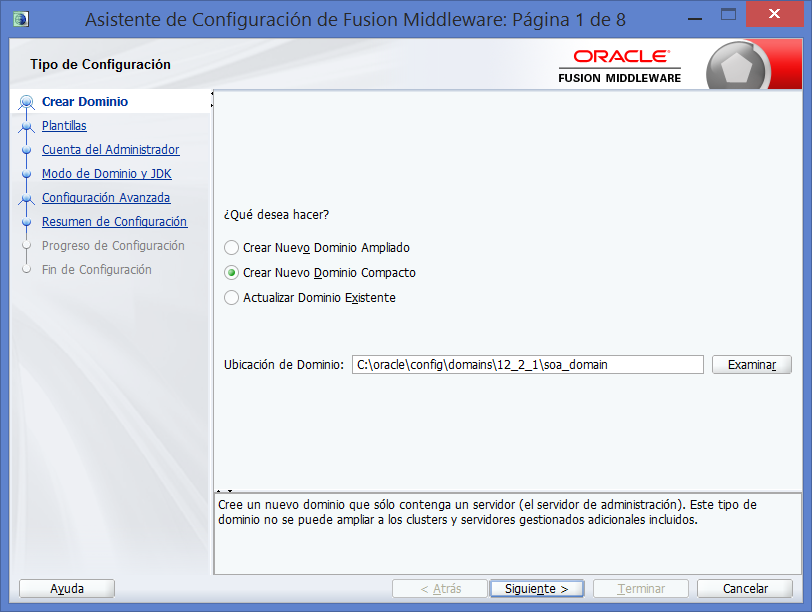Click the description text about dominio compacto
The image size is (812, 612).
tap(487, 512)
